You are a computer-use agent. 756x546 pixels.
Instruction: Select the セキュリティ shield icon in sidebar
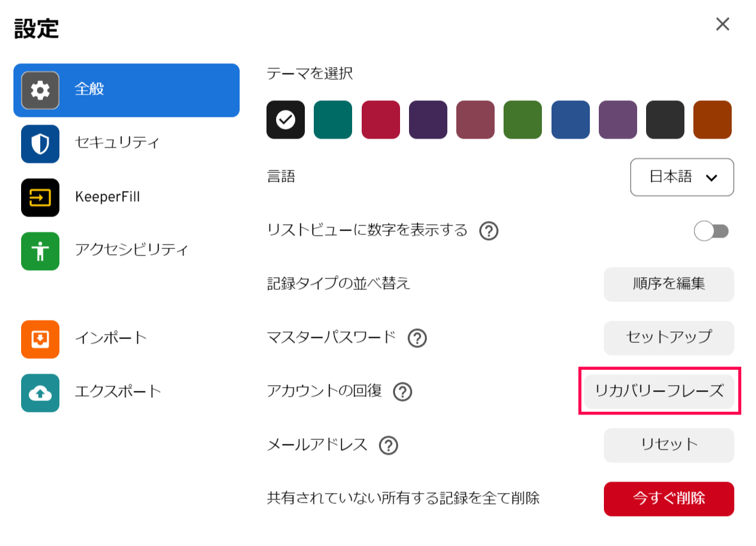[x=40, y=144]
